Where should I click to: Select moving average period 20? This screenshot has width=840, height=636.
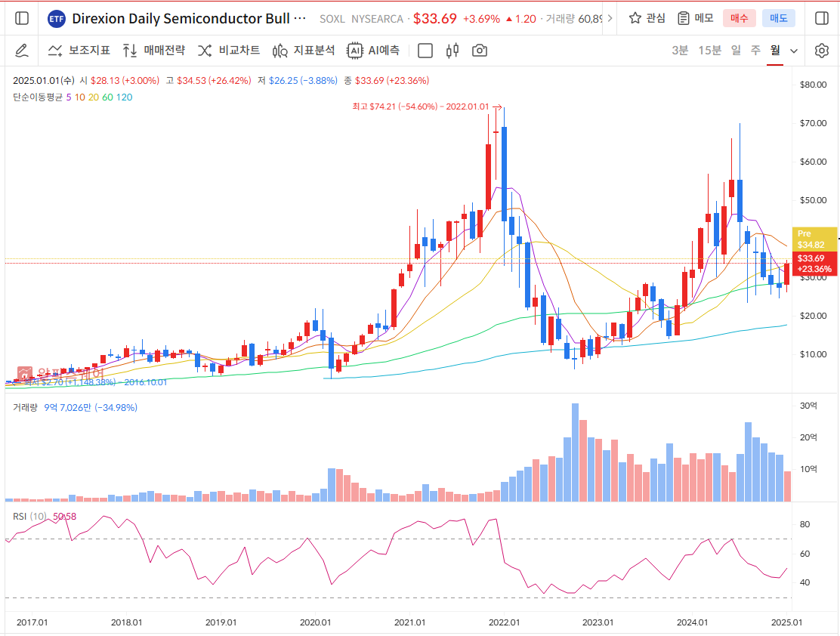pyautogui.click(x=93, y=97)
